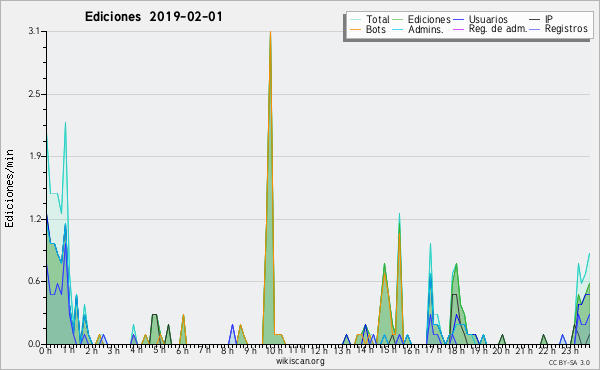
Task: Click the '23 h' x-axis label
Action: click(x=570, y=350)
